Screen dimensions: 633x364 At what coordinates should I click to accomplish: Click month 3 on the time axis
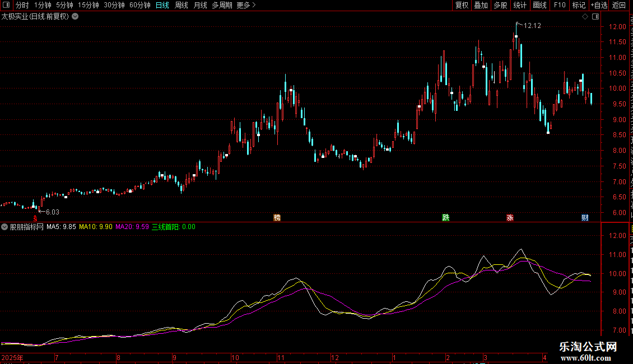click(485, 357)
